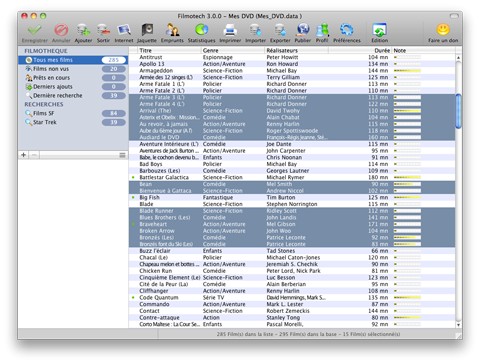The height and width of the screenshot is (364, 480).
Task: Select Tous mes films in sidebar
Action: pos(73,60)
